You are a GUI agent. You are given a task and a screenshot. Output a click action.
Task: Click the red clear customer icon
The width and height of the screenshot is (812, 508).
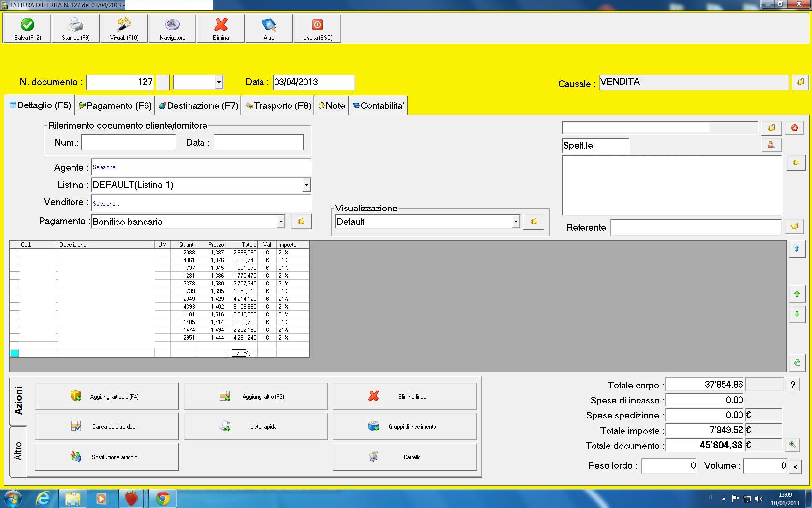(794, 128)
